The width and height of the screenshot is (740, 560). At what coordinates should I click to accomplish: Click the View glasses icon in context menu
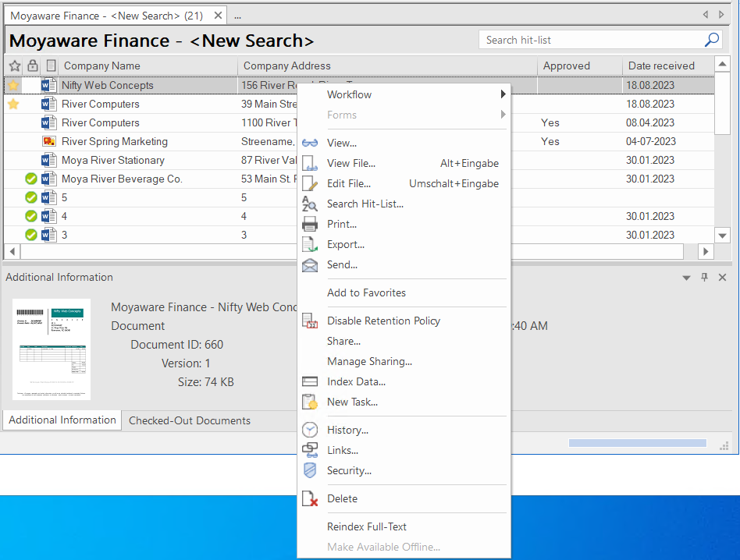(x=310, y=143)
